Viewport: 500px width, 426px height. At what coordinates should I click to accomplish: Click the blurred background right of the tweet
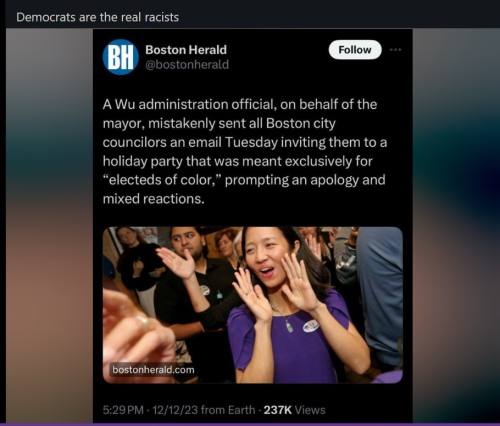tap(456, 226)
